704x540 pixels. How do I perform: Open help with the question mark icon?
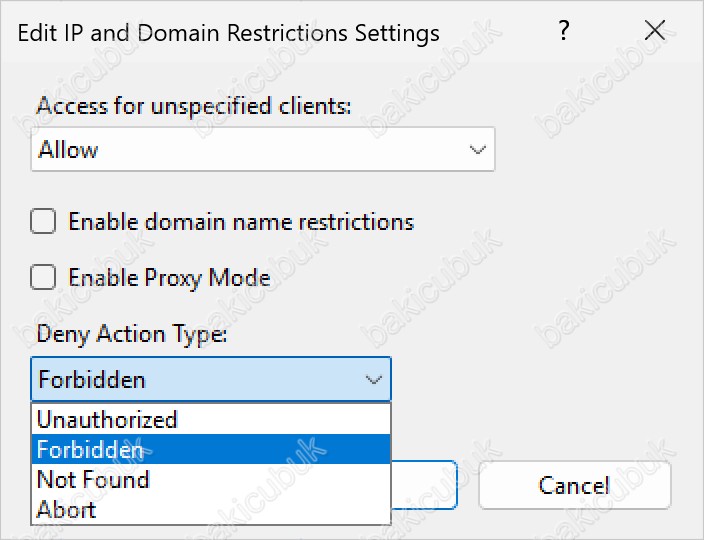[x=564, y=31]
